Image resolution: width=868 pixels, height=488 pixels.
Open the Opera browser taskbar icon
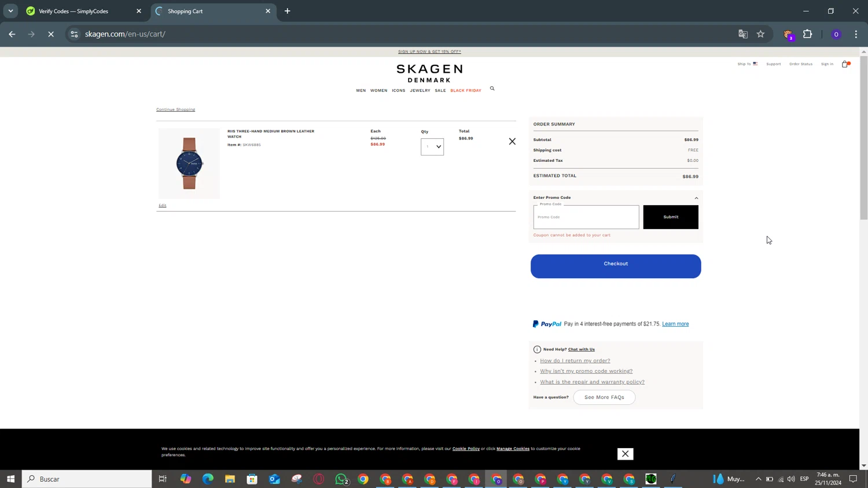click(x=319, y=479)
